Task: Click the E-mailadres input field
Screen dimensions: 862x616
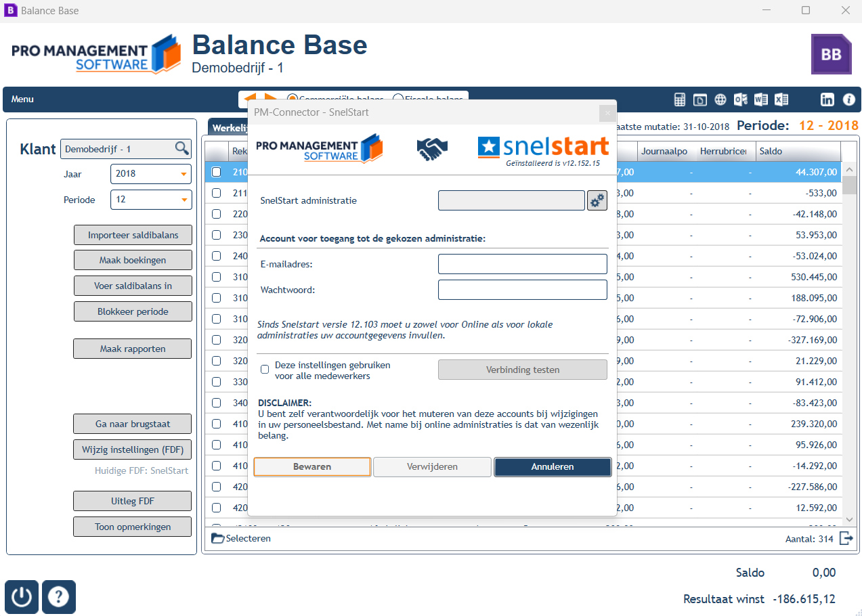Action: pyautogui.click(x=523, y=264)
